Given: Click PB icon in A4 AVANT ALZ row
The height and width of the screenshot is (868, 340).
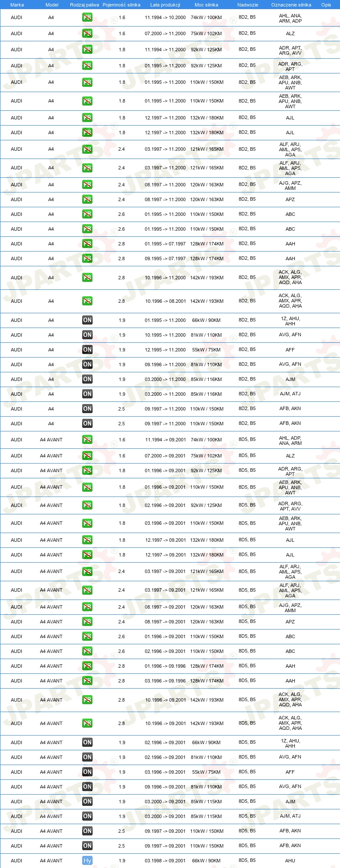Looking at the screenshot, I should click(x=87, y=456).
